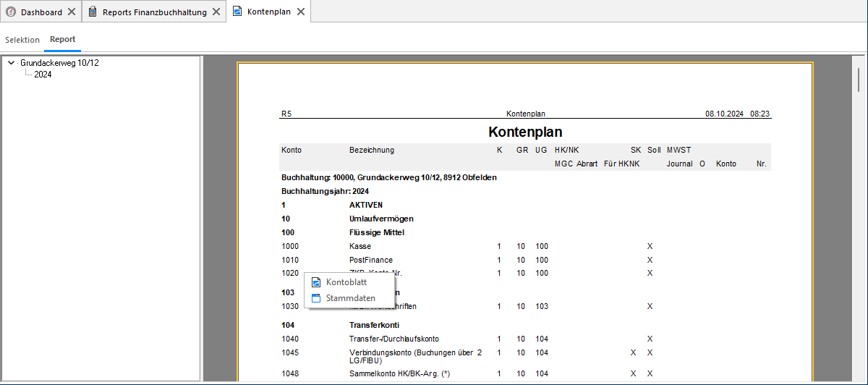Click the SK X mark for account 1045
The width and height of the screenshot is (868, 385).
(633, 352)
